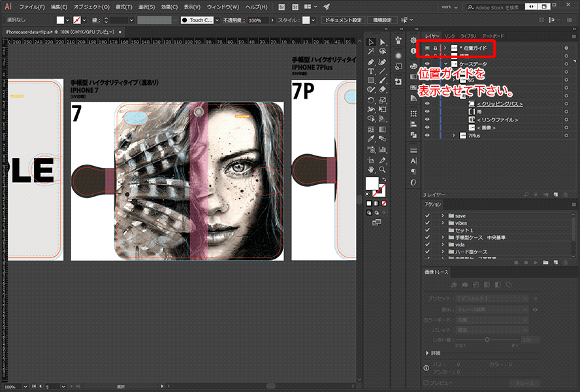Delete selected layer with trash icon
The height and width of the screenshot is (392, 580).
pos(567,195)
